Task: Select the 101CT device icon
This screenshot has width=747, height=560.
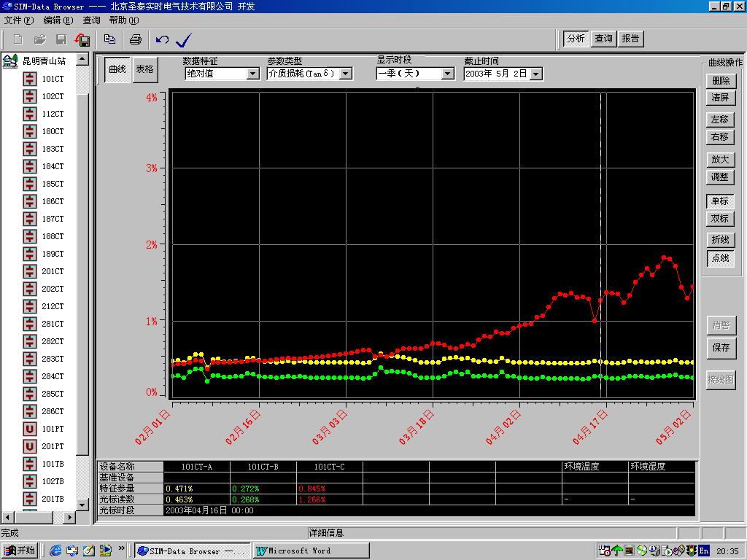Action: tap(30, 79)
